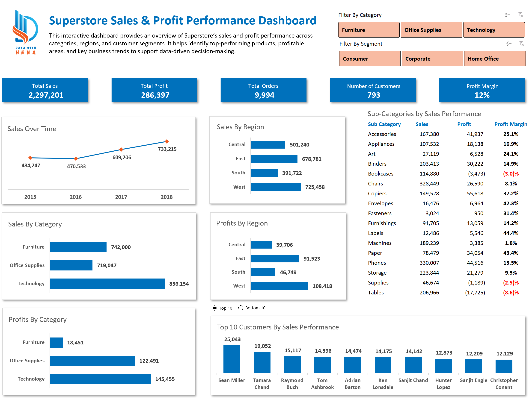Clear the segment filter using funnel icon
532x402 pixels.
point(521,44)
